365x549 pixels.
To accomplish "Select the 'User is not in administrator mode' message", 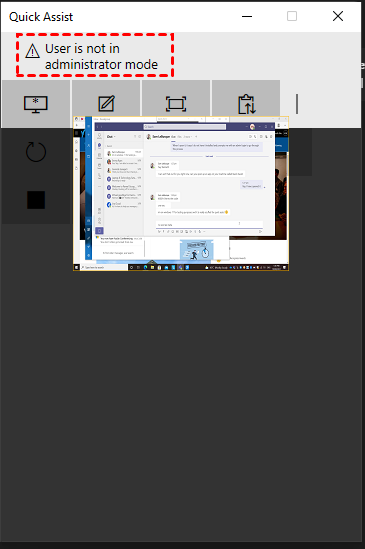I will [x=101, y=56].
